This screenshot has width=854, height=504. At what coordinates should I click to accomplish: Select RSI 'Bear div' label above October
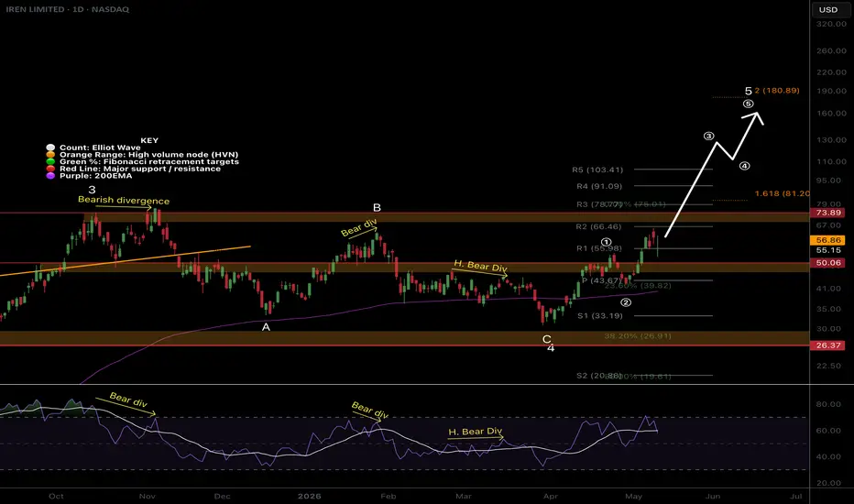[128, 400]
